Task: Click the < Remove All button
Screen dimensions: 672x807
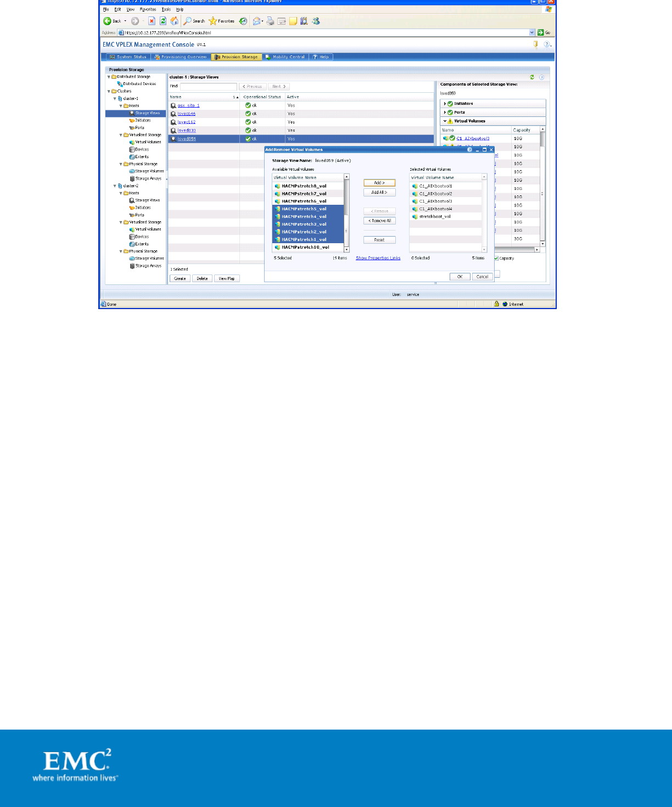Action: (x=379, y=221)
